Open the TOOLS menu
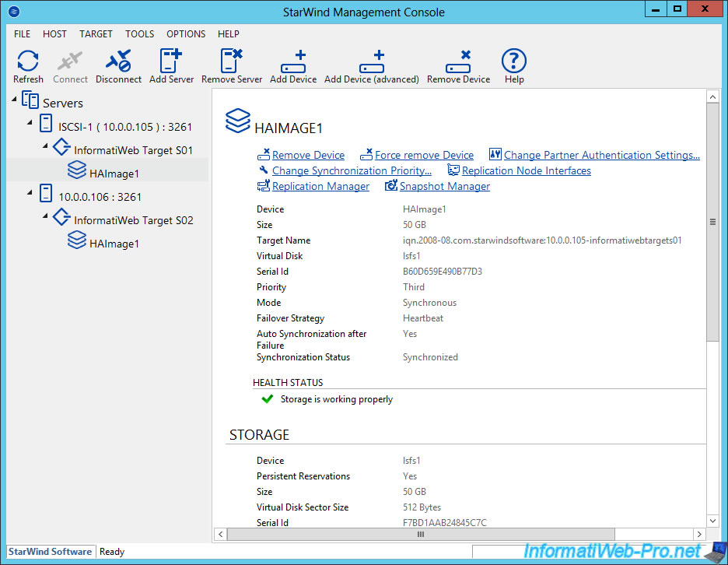 click(140, 34)
